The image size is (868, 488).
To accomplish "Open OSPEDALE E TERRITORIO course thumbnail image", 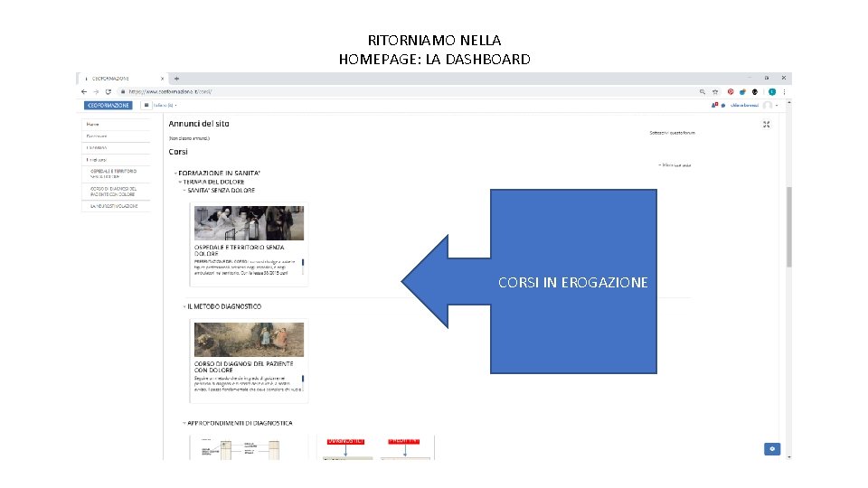I will pyautogui.click(x=249, y=223).
